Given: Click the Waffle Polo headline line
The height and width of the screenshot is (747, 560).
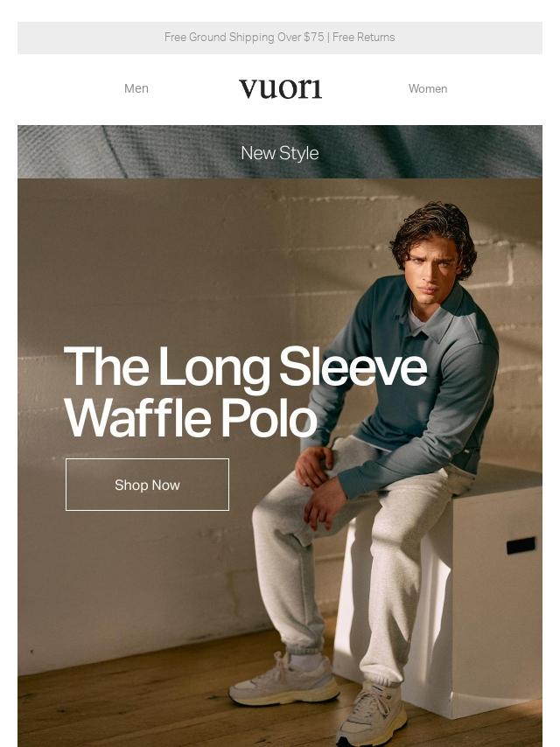Looking at the screenshot, I should point(190,418).
